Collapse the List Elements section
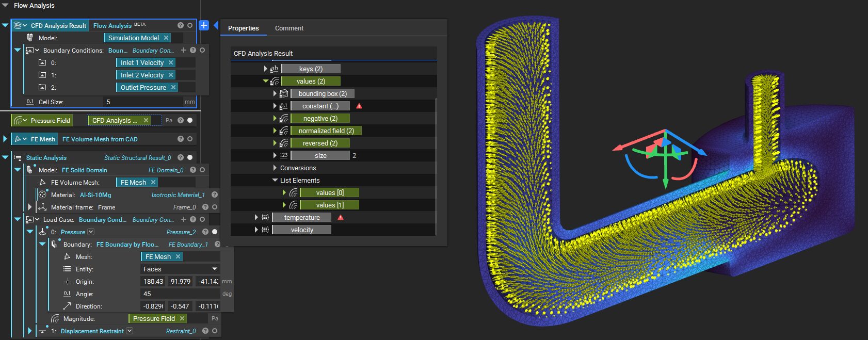The height and width of the screenshot is (340, 868). tap(275, 180)
